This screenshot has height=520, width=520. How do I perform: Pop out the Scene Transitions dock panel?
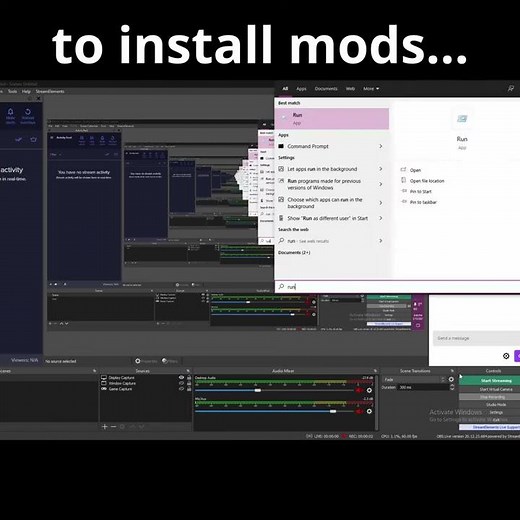(x=452, y=371)
